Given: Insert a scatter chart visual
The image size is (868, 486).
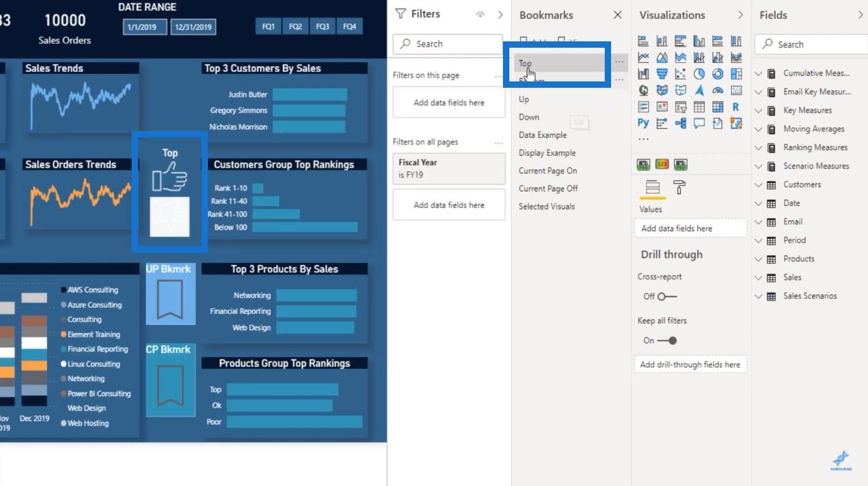Looking at the screenshot, I should [x=680, y=74].
